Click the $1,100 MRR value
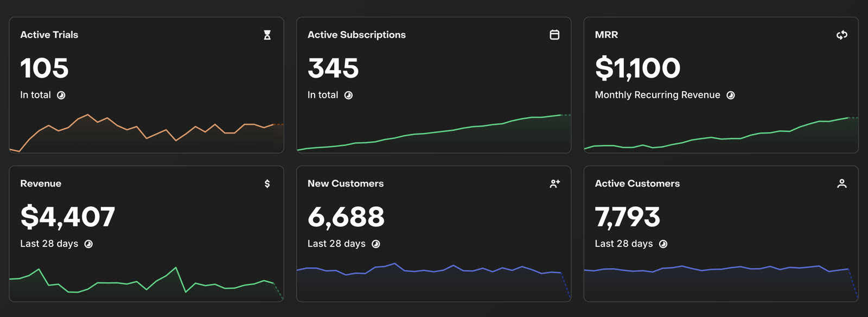 tap(637, 68)
